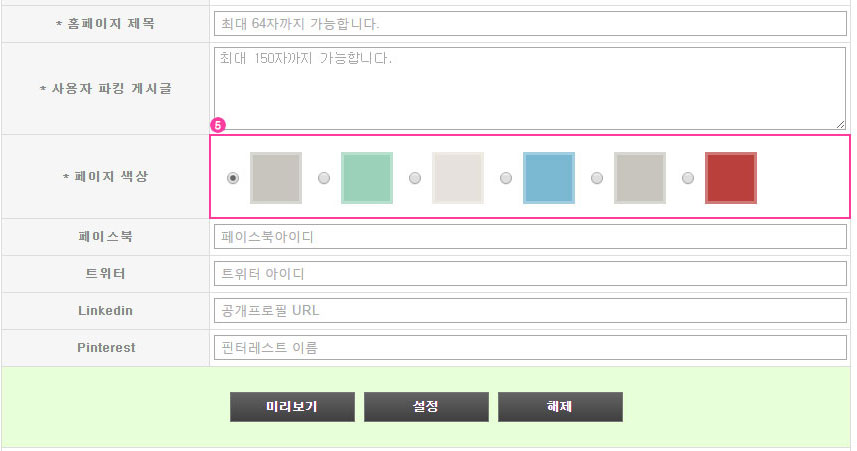This screenshot has height=451, width=857.
Task: Click the already selected first gray radio button
Action: click(x=233, y=178)
